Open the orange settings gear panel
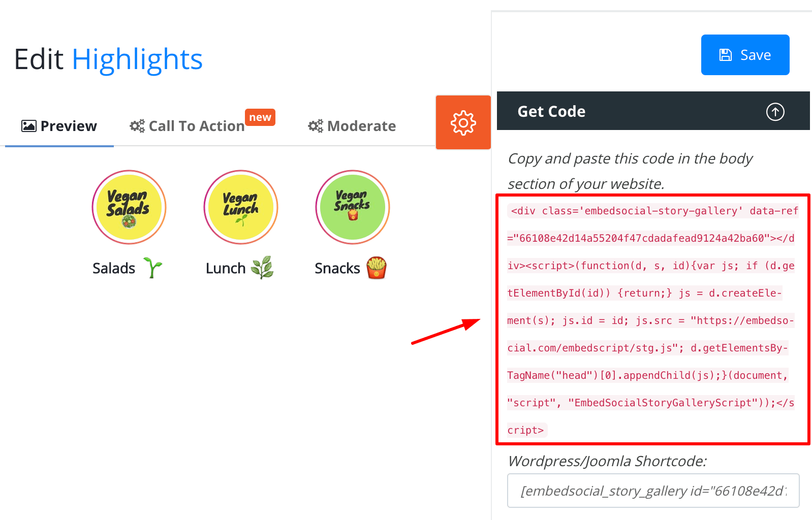The width and height of the screenshot is (812, 520). click(x=463, y=122)
